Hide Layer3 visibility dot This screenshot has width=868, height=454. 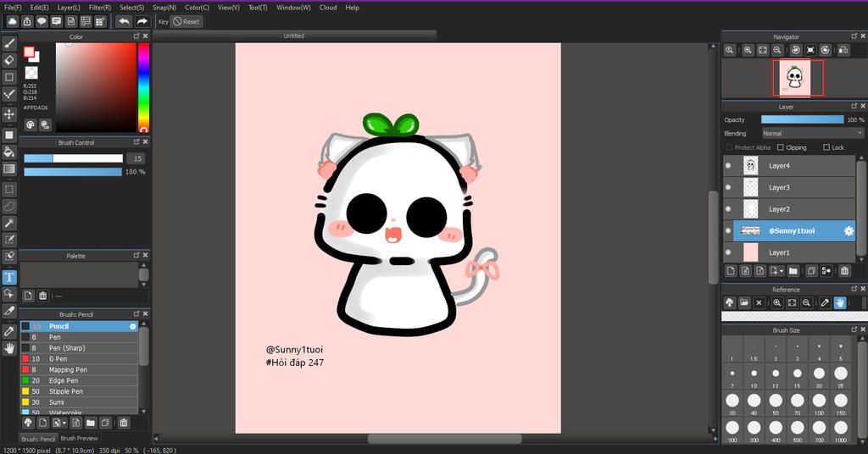(728, 187)
